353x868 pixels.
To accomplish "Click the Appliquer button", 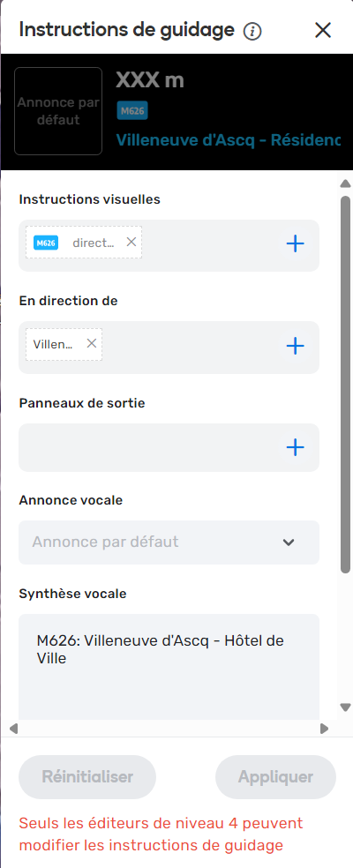I will point(276,776).
